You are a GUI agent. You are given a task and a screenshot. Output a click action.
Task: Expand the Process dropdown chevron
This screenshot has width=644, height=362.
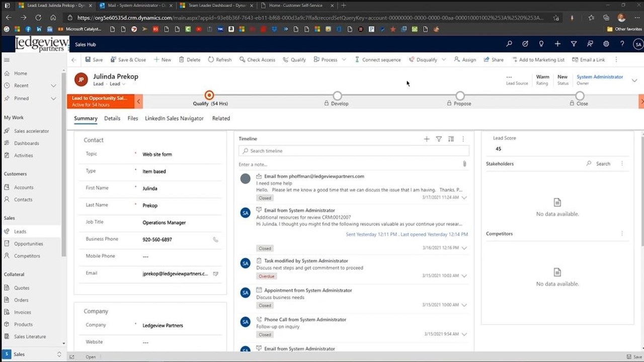pyautogui.click(x=344, y=59)
